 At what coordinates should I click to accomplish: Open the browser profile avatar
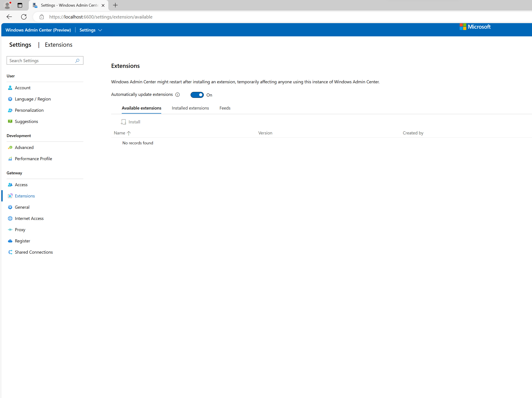[7, 5]
